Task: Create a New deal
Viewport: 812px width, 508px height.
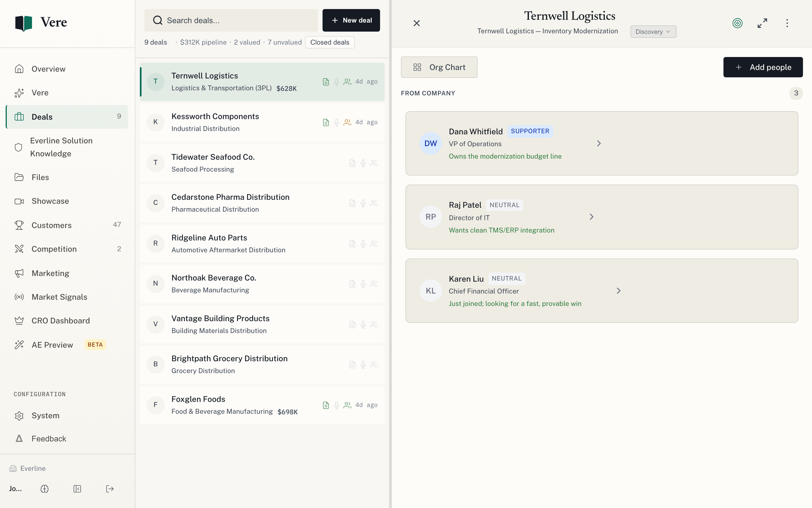Action: point(351,21)
